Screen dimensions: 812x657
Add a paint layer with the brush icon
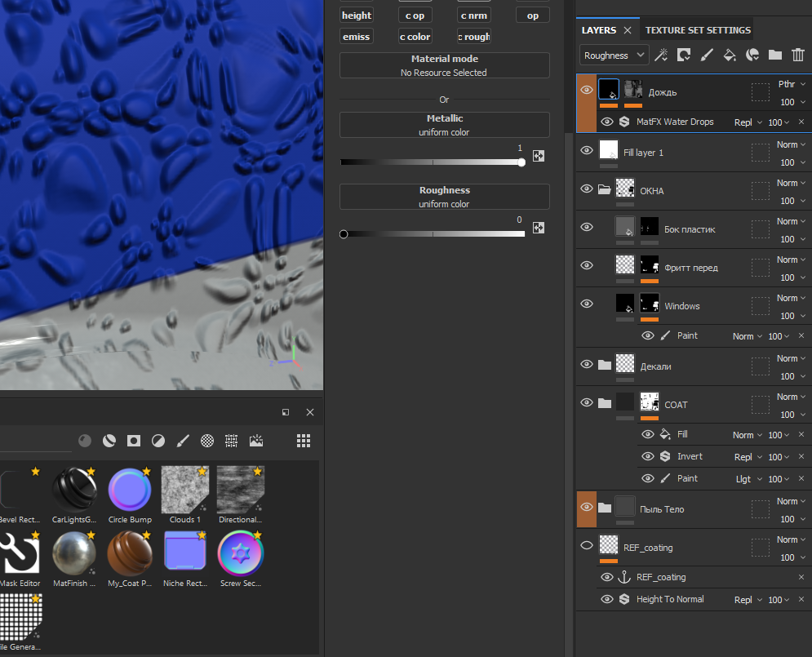[707, 55]
